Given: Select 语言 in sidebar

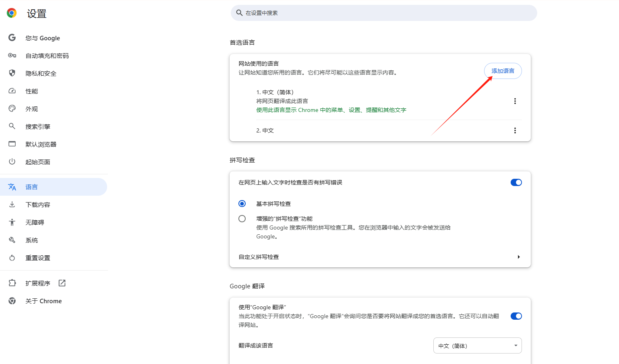Looking at the screenshot, I should click(x=54, y=187).
